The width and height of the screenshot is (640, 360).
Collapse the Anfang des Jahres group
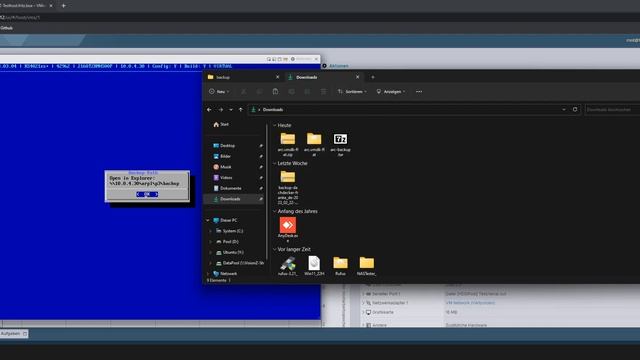tap(275, 211)
